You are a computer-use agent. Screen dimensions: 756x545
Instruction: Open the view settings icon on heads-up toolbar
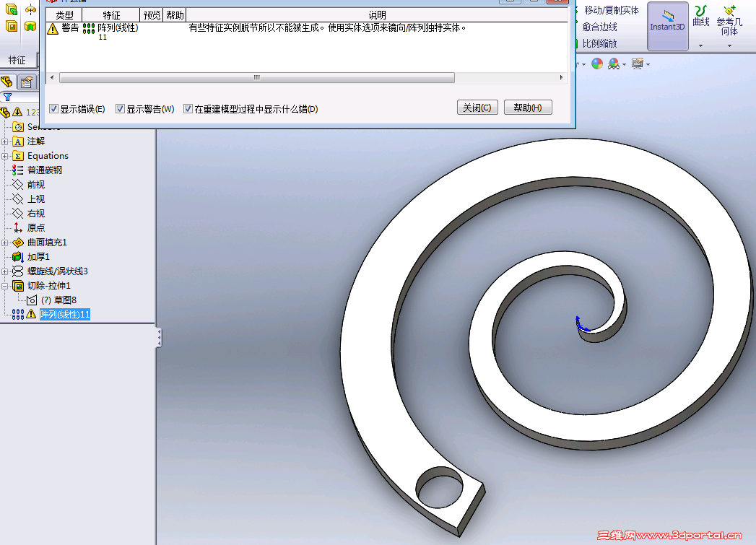638,63
